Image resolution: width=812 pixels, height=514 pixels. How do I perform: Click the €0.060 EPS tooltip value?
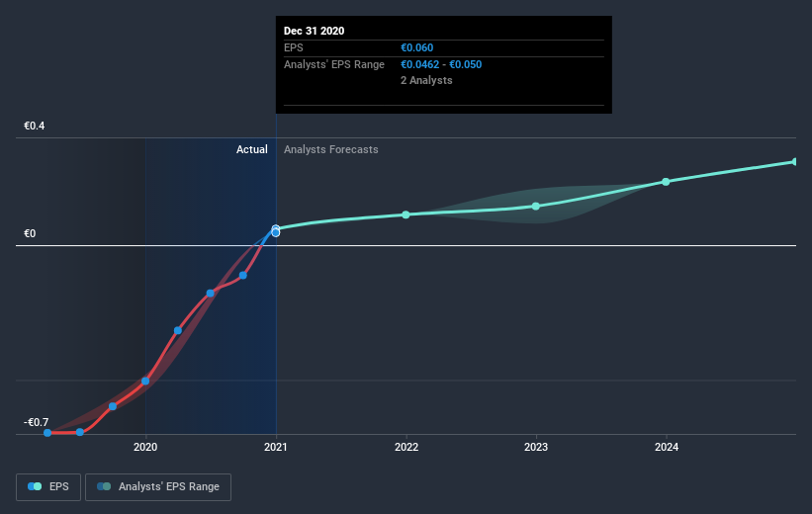[x=416, y=47]
